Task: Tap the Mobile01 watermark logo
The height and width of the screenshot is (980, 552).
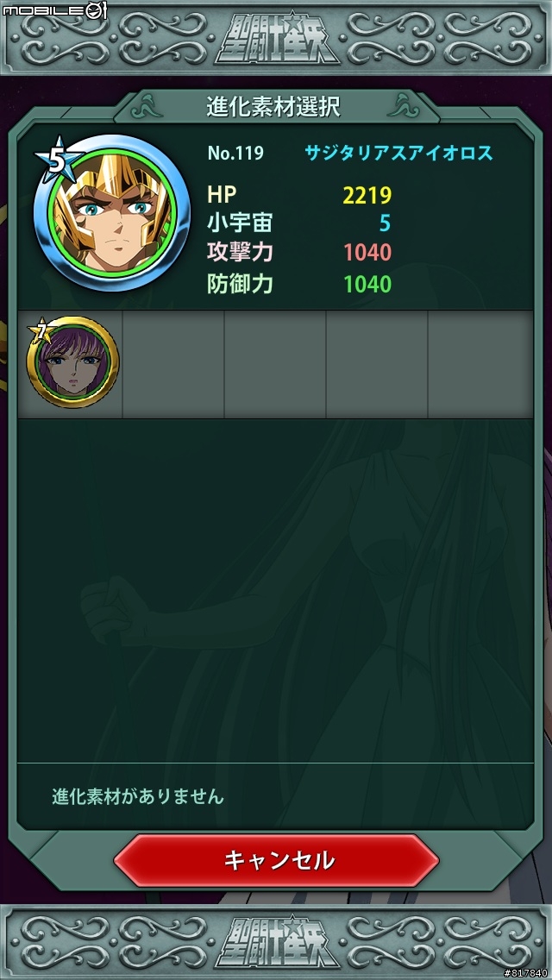Action: 55,10
